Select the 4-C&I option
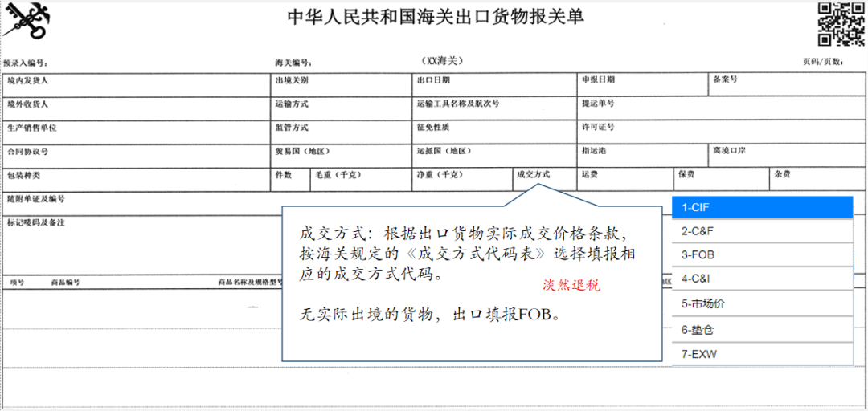This screenshot has width=868, height=411. [762, 279]
